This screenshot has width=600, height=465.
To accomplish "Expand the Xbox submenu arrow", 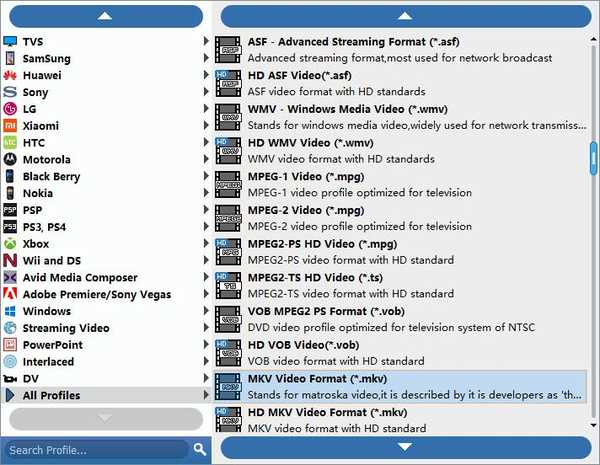I will click(x=206, y=243).
